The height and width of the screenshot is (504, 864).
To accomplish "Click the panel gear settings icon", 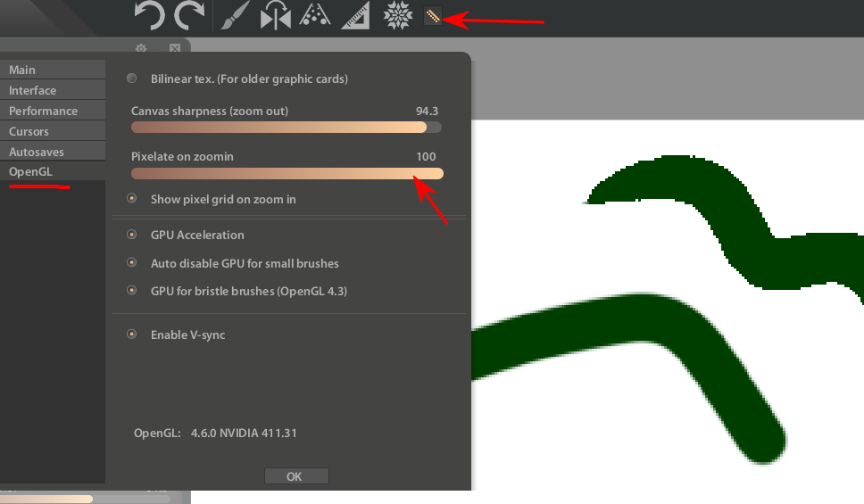I will 140,48.
